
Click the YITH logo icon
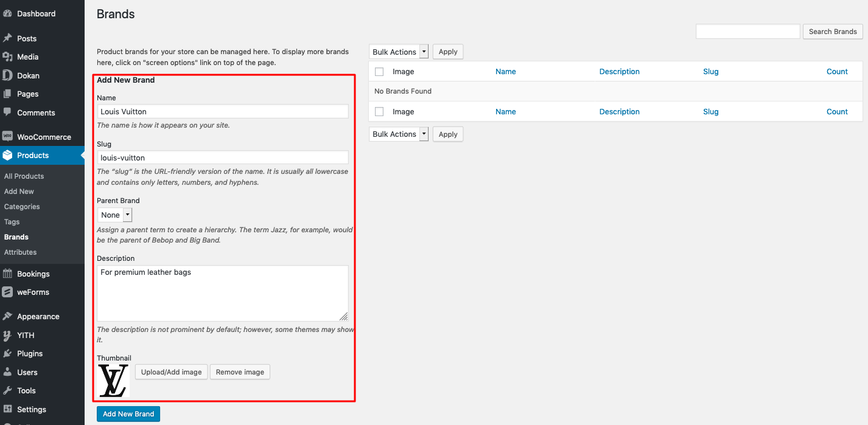tap(7, 335)
